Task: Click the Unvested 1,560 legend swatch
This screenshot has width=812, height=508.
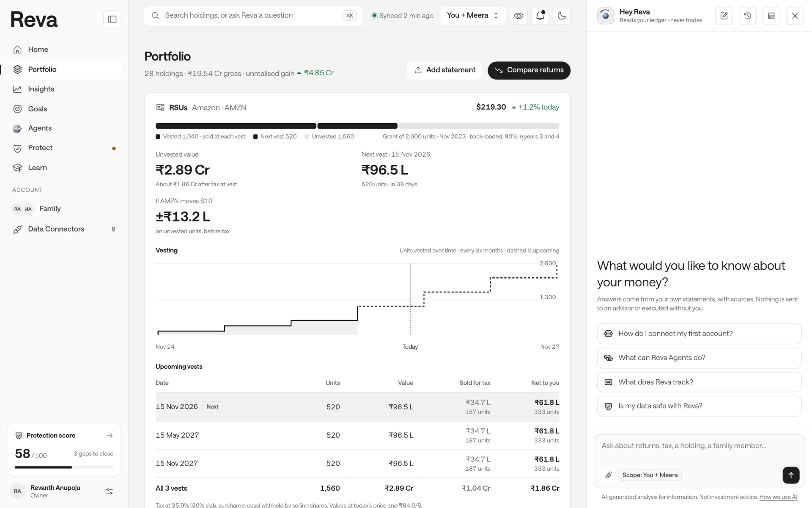Action: [x=307, y=136]
